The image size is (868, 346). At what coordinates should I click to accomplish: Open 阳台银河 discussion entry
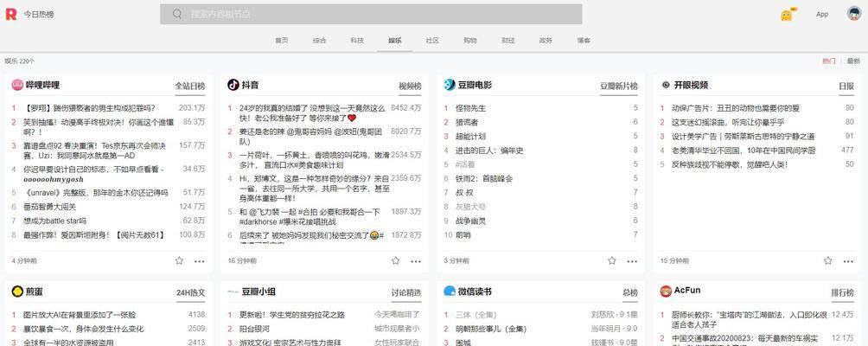click(x=255, y=329)
